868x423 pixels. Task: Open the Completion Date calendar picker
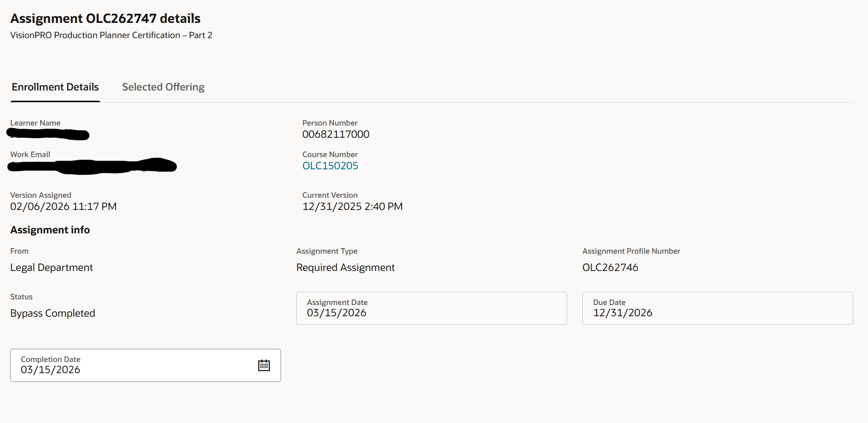(264, 365)
